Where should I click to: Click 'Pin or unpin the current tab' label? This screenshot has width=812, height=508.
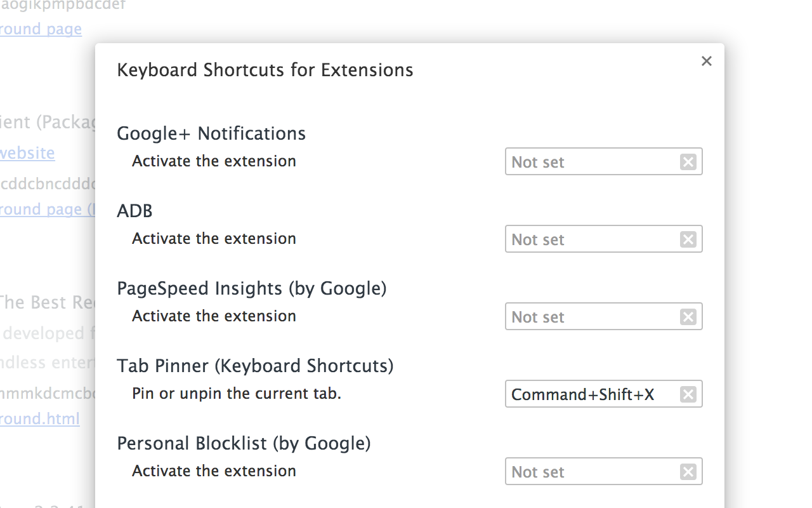pos(236,393)
